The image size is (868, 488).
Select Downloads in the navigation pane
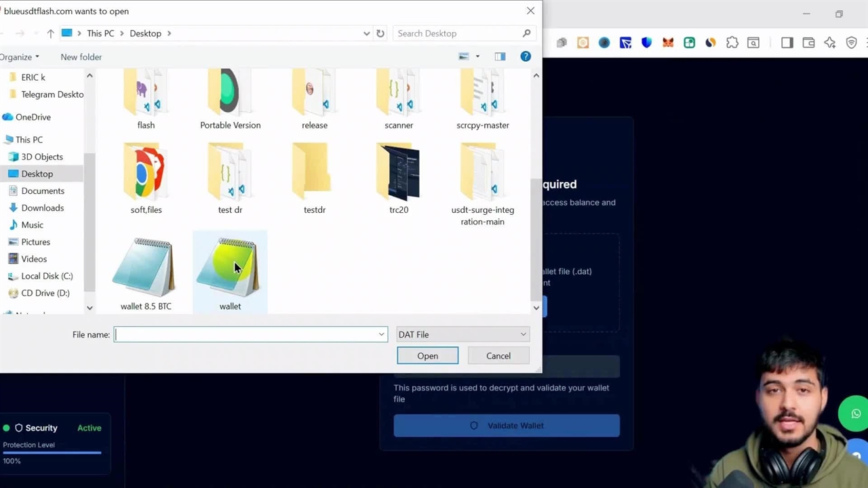point(42,208)
